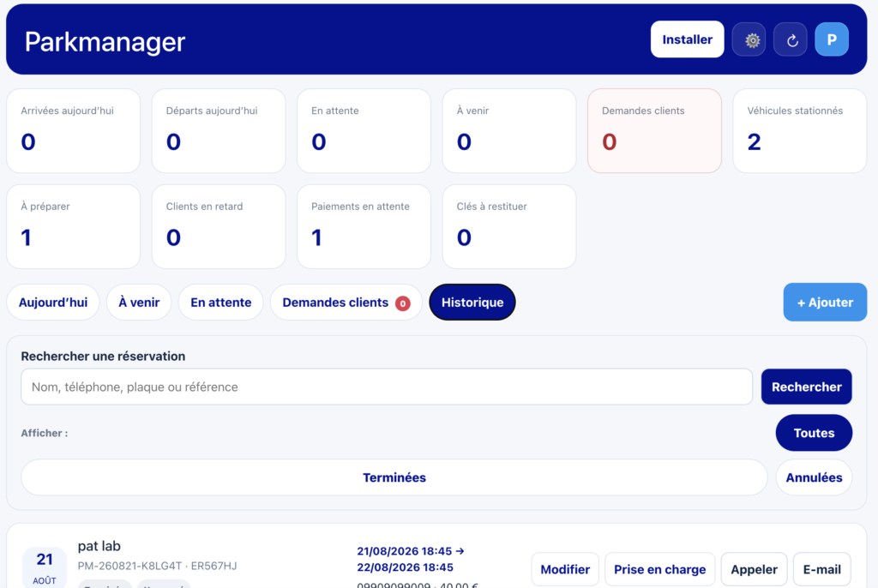878x588 pixels.
Task: Open the Paiements en attente card
Action: pyautogui.click(x=364, y=227)
